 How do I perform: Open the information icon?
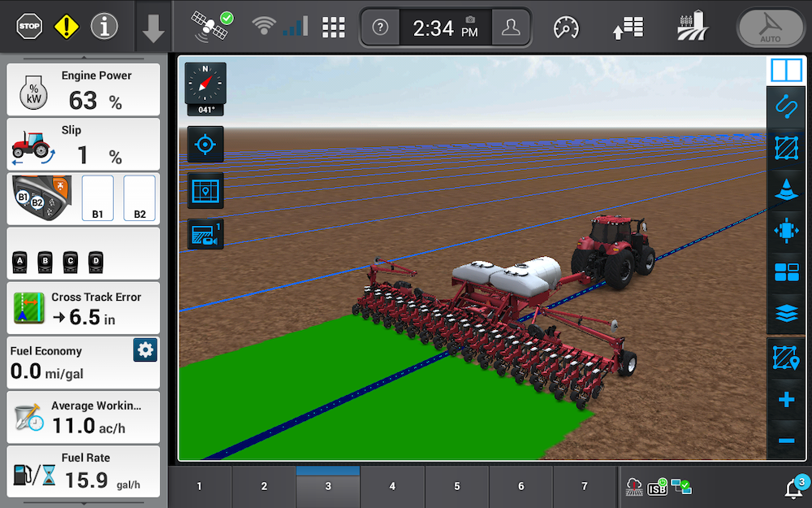[104, 27]
